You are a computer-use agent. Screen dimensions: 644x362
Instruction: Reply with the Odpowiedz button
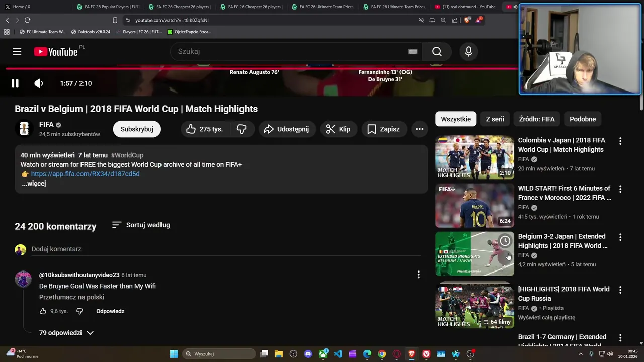110,311
